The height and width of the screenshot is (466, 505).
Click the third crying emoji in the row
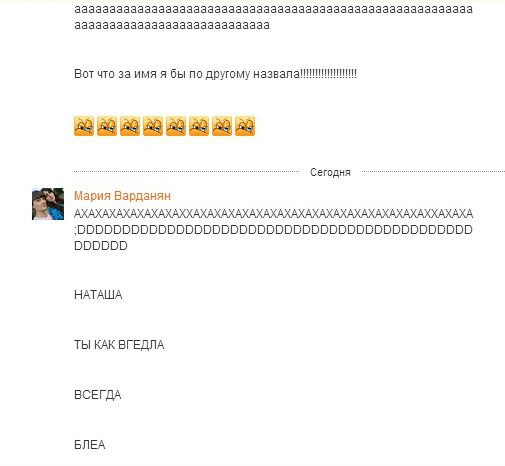point(130,126)
